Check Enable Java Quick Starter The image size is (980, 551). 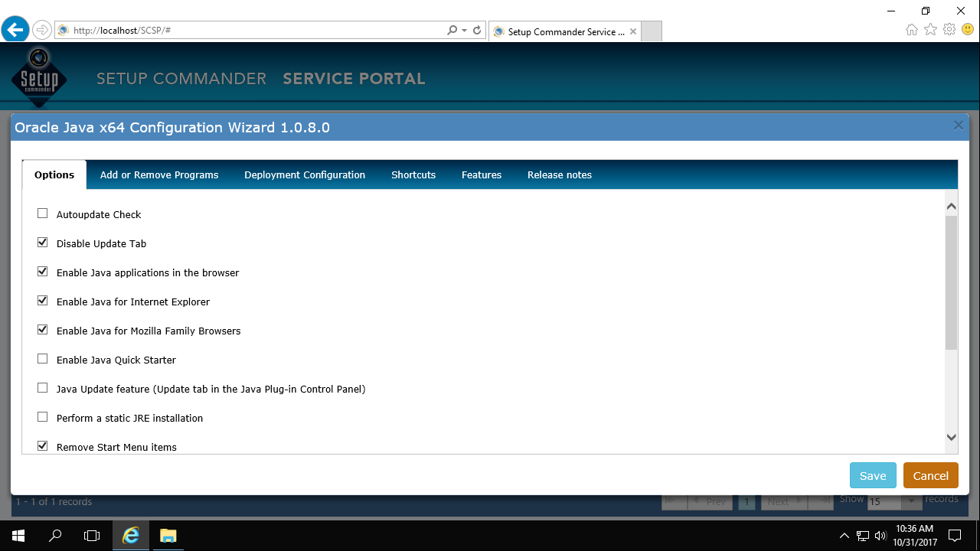43,359
